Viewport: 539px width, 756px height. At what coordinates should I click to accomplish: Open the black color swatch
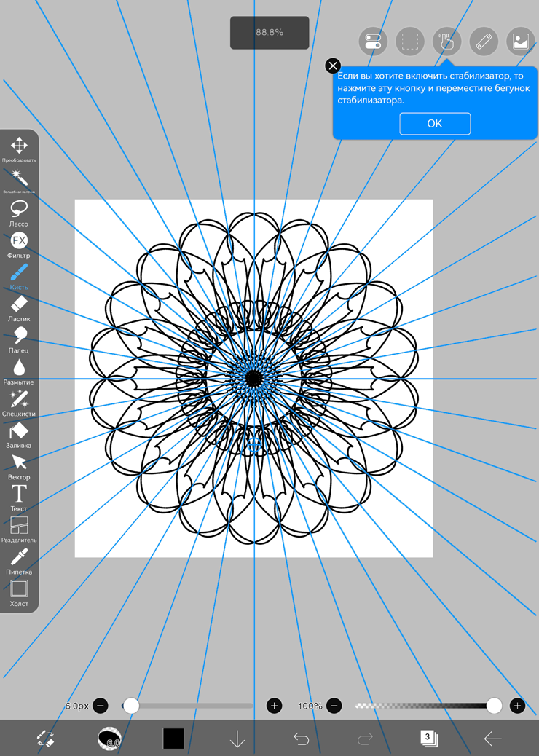click(x=173, y=739)
